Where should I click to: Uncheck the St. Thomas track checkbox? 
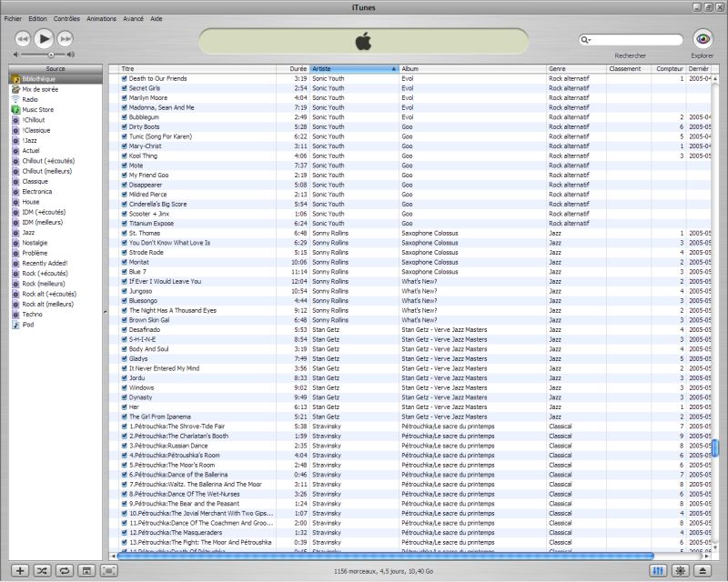tap(124, 233)
